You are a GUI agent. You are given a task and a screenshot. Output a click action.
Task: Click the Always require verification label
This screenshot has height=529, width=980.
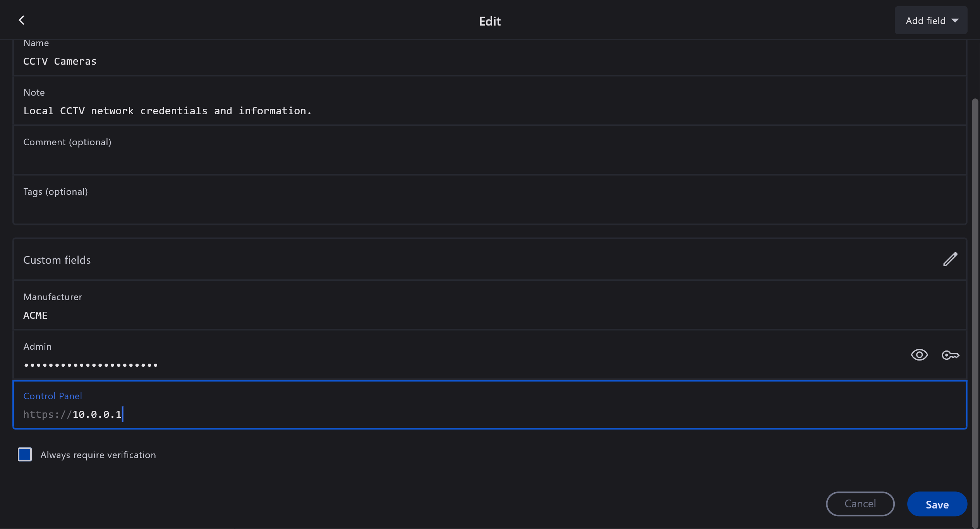click(x=98, y=455)
